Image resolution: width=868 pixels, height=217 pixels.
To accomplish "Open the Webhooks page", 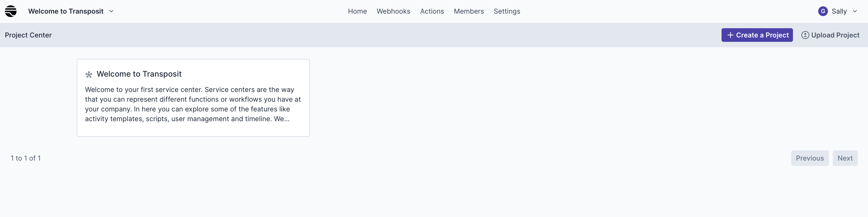I will tap(393, 11).
